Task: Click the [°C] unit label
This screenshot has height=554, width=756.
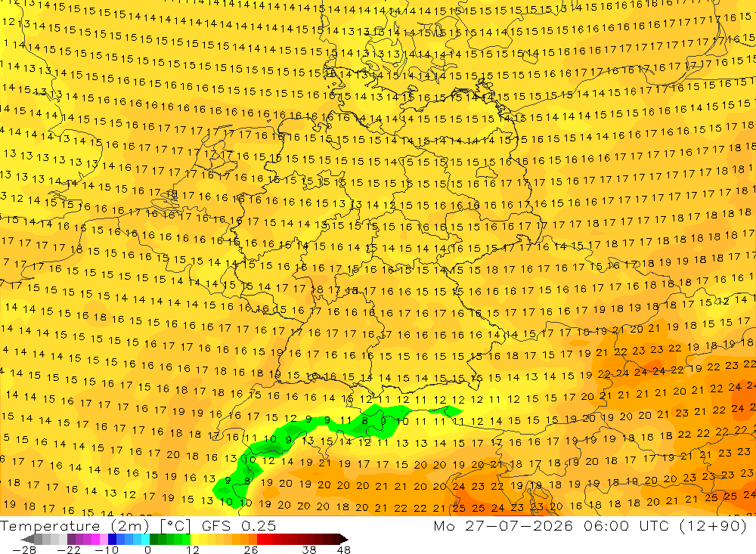Action: (175, 526)
